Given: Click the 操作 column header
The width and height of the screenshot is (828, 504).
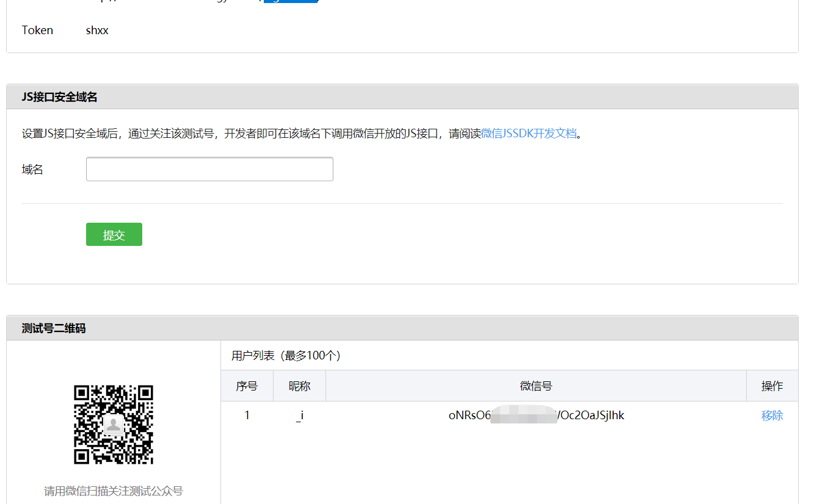Looking at the screenshot, I should (772, 386).
